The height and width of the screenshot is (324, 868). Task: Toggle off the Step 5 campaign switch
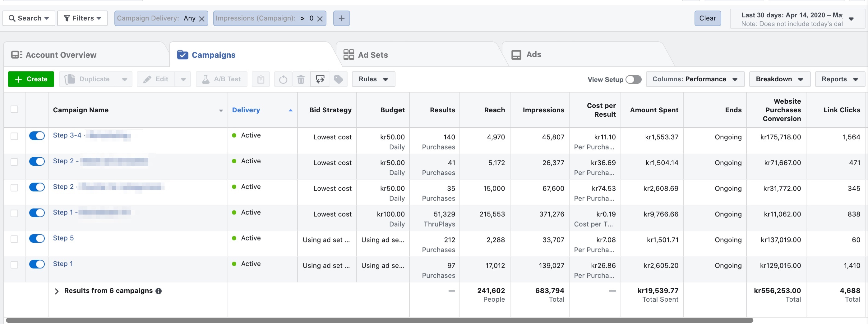37,239
